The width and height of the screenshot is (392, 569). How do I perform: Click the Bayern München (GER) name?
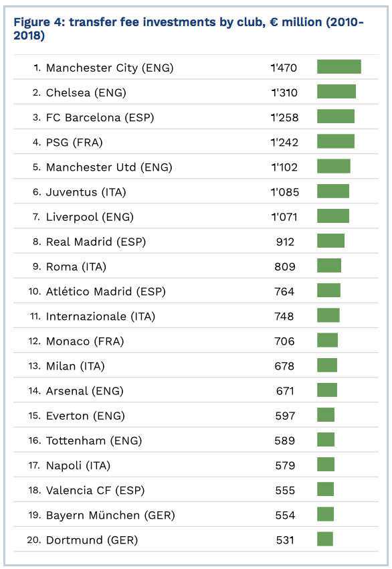(110, 515)
